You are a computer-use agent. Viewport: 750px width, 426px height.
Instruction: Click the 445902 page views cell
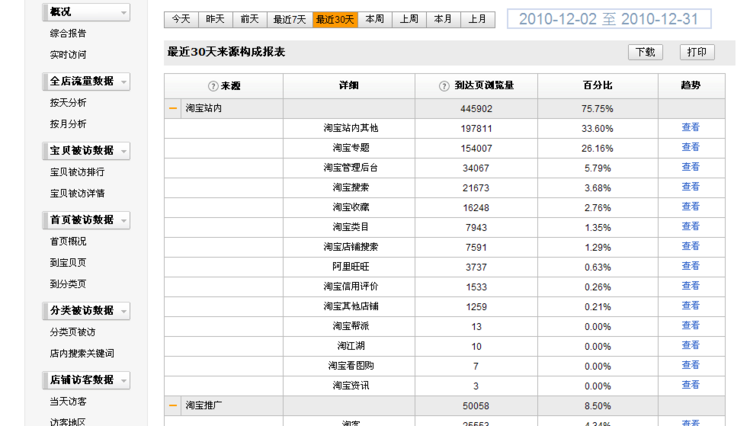(476, 109)
